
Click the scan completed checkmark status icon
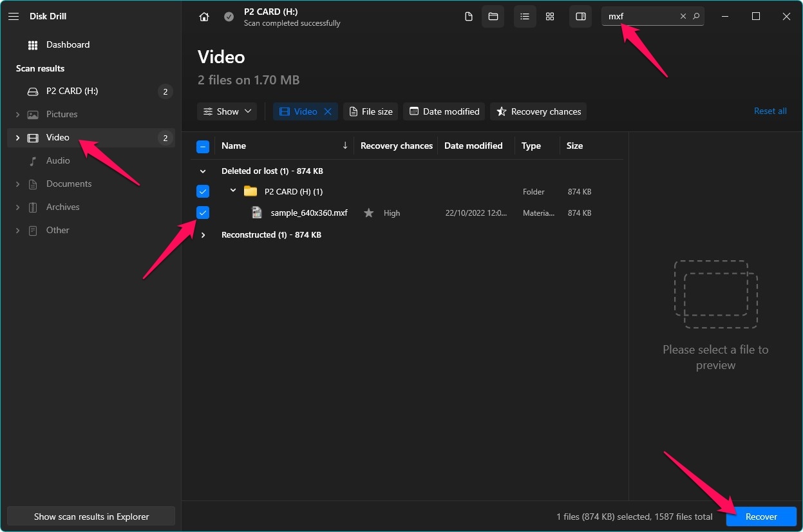point(229,17)
